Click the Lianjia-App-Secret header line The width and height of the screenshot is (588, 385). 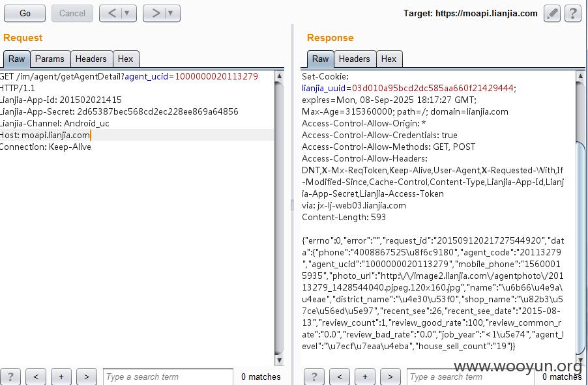click(x=119, y=111)
